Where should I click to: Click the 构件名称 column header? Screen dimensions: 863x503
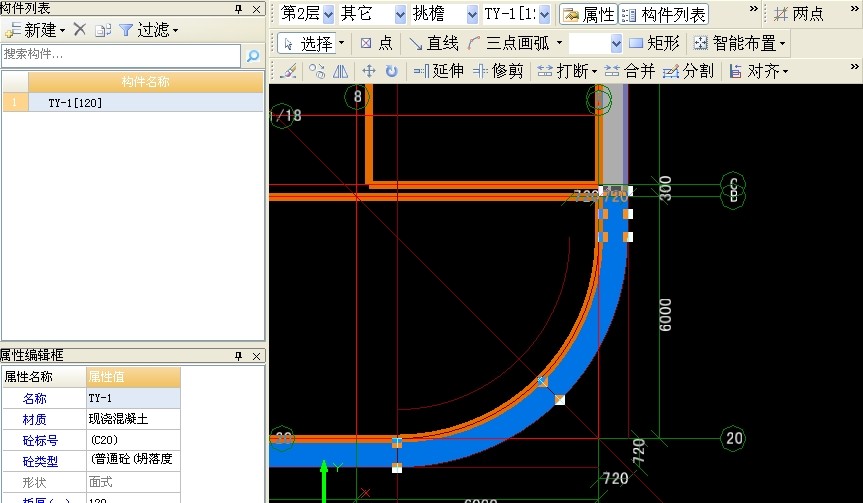point(145,82)
